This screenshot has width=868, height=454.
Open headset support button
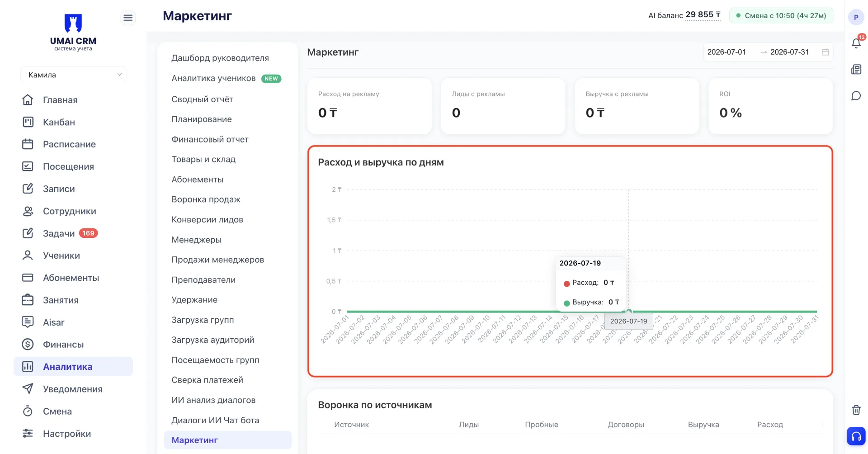[x=856, y=436]
